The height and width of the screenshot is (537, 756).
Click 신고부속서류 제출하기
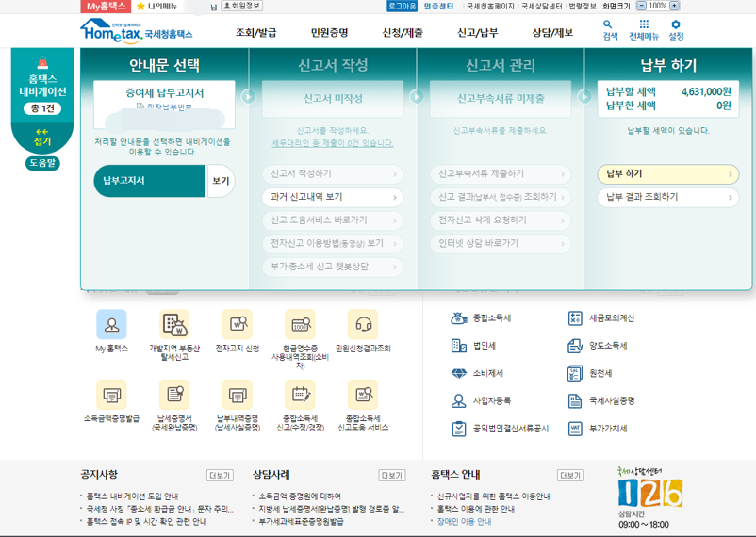tap(501, 174)
